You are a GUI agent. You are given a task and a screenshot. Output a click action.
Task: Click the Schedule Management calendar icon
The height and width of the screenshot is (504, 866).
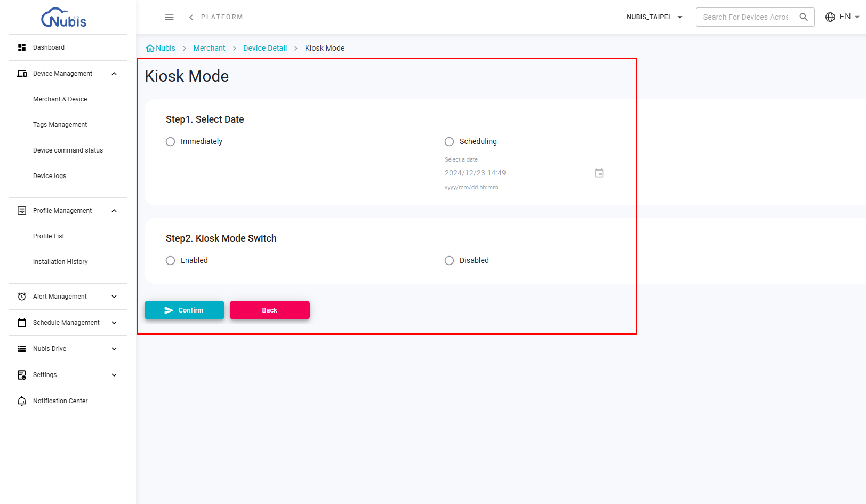(22, 323)
